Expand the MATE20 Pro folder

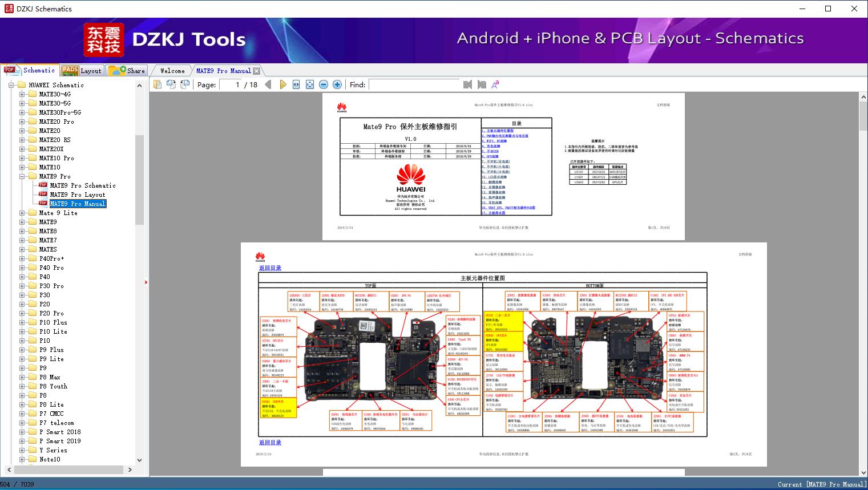tap(22, 122)
